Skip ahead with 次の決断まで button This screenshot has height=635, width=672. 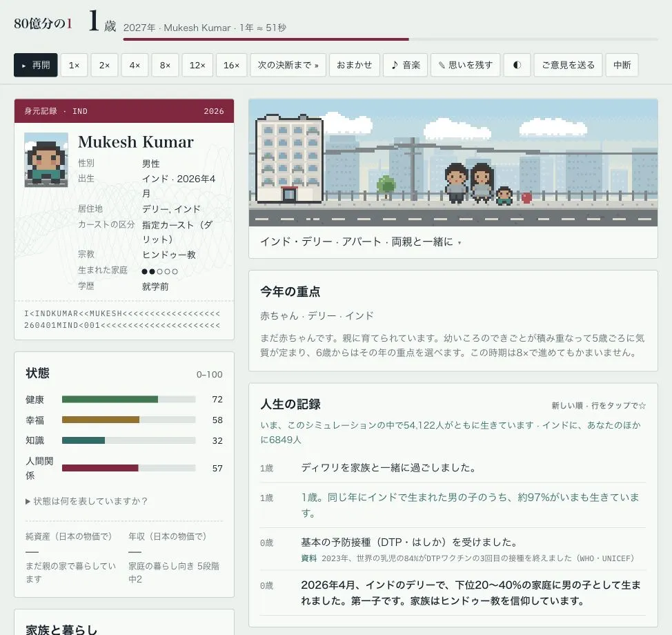click(288, 65)
